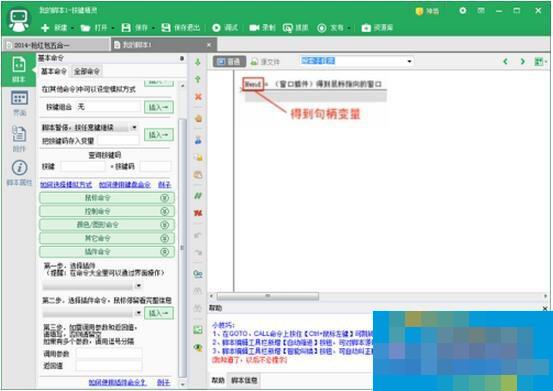The width and height of the screenshot is (553, 391).
Task: Start debugging with the play icon
Action: pyautogui.click(x=216, y=28)
